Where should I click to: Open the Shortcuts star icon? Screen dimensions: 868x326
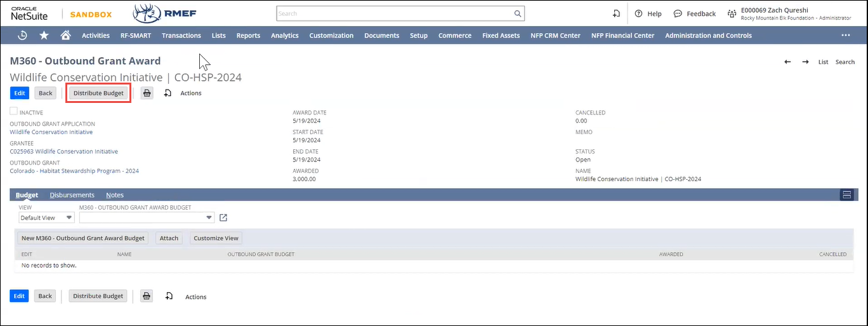[44, 36]
